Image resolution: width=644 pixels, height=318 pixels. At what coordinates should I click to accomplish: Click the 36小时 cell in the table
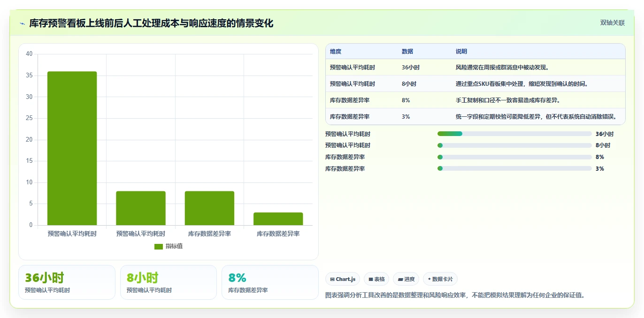[x=411, y=68]
